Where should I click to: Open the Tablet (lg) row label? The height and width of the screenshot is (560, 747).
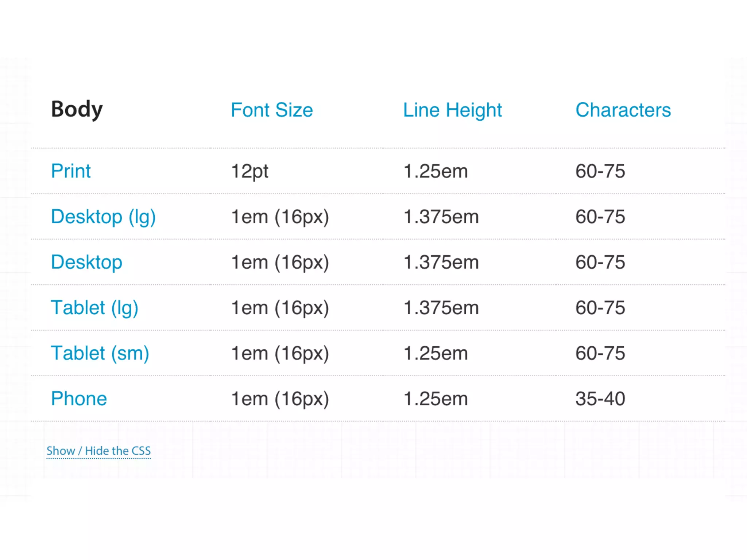point(94,308)
